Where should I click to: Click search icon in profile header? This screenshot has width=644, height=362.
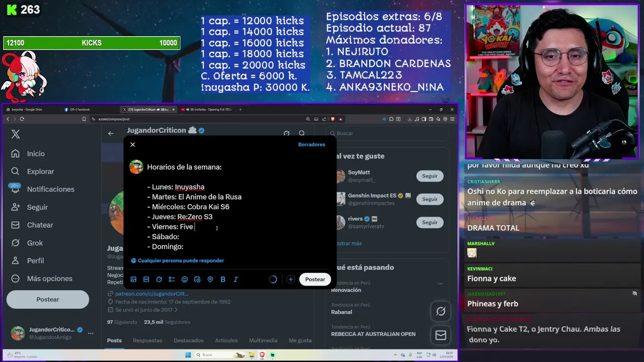tap(302, 133)
